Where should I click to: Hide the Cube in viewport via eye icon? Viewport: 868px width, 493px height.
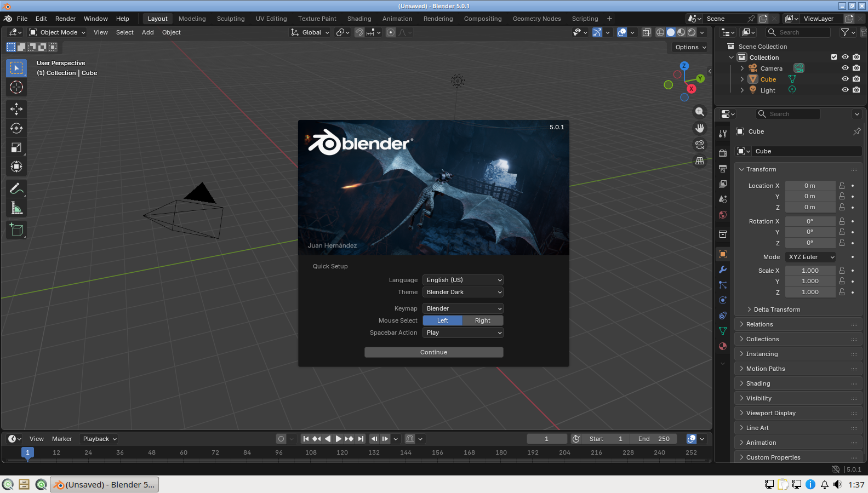[x=845, y=79]
